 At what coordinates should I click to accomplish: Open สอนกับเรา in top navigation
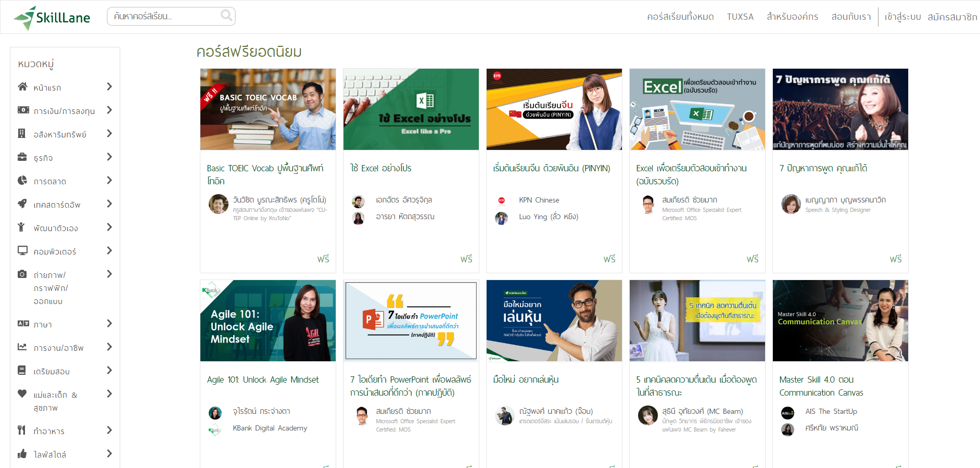pos(851,17)
